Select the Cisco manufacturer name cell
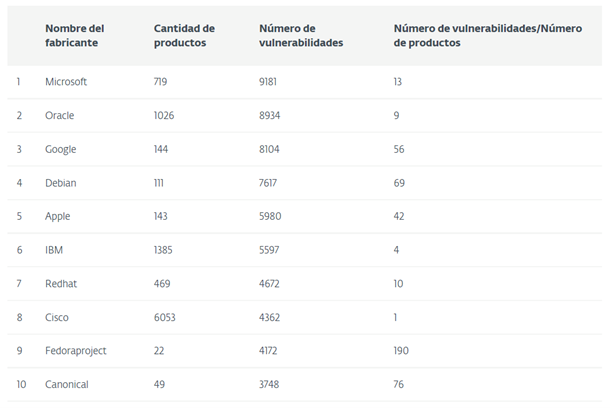The height and width of the screenshot is (408, 610). pos(57,317)
